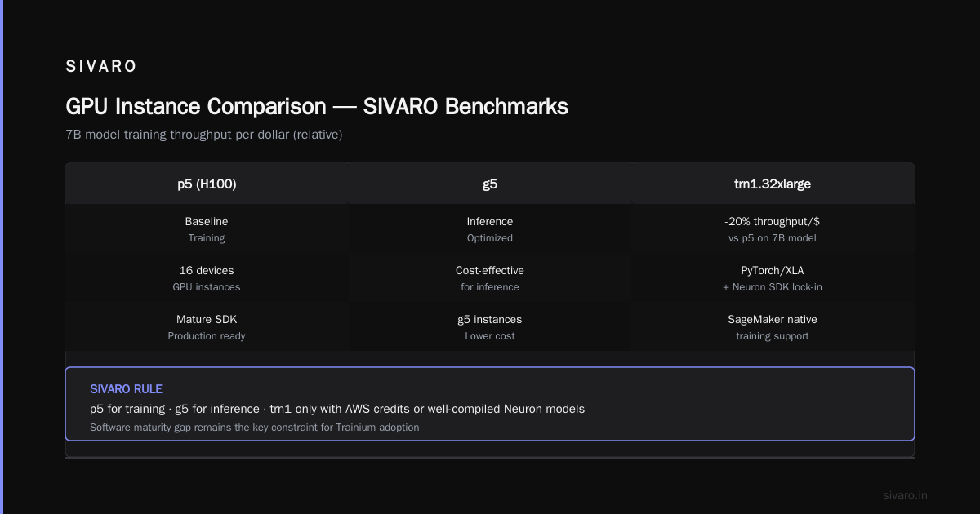
Task: Click the 'p5 (H100)' column header
Action: coord(207,184)
